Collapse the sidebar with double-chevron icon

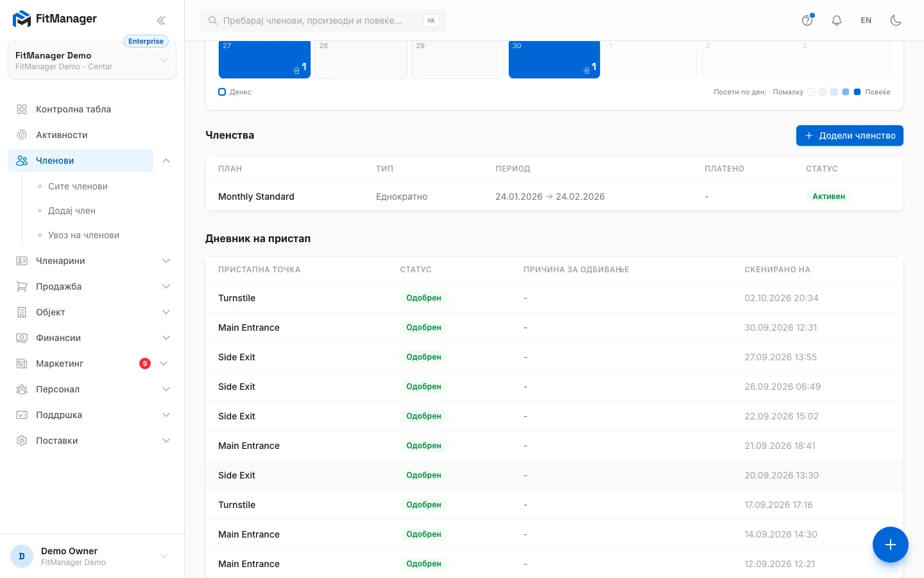click(x=161, y=20)
